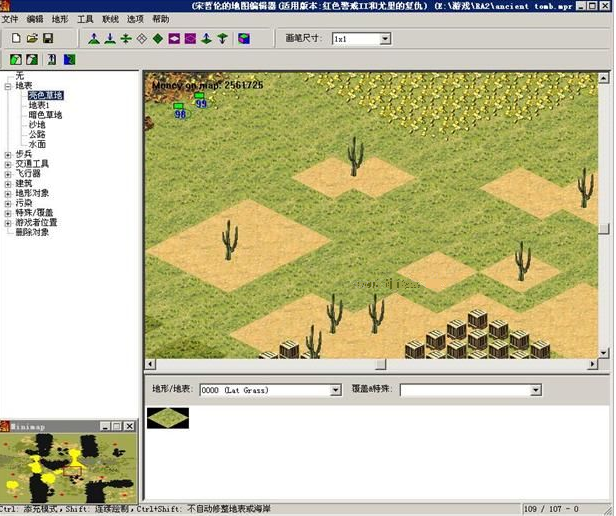Collapse the 地表 tree node
616x516 pixels.
(8, 86)
